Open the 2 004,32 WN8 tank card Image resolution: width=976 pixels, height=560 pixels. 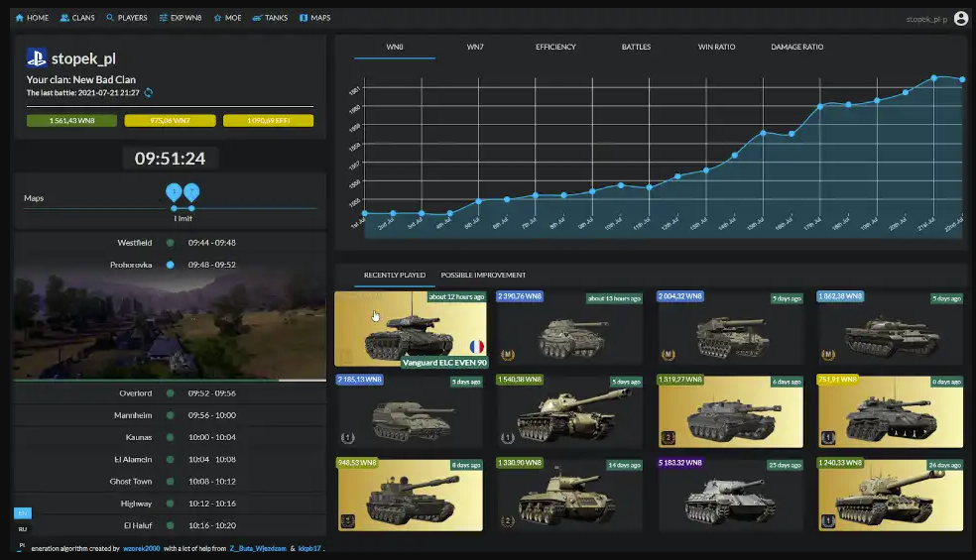[731, 327]
